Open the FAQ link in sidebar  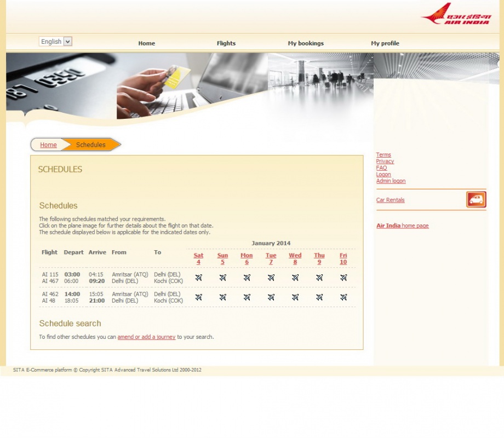[x=381, y=168]
